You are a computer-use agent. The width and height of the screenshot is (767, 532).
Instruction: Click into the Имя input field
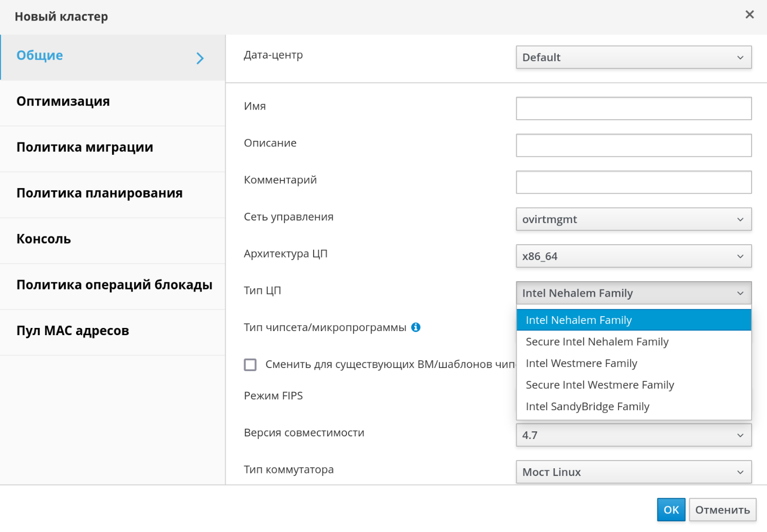click(633, 108)
